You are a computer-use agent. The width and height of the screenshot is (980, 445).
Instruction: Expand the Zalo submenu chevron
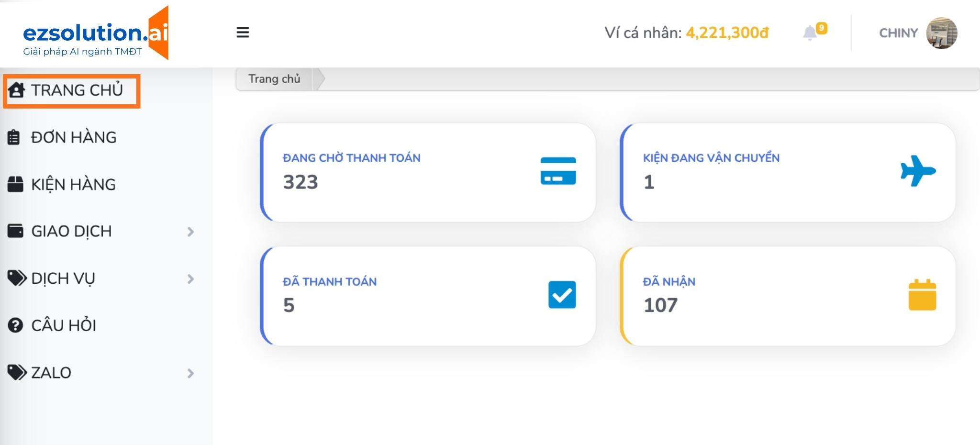[x=190, y=373]
